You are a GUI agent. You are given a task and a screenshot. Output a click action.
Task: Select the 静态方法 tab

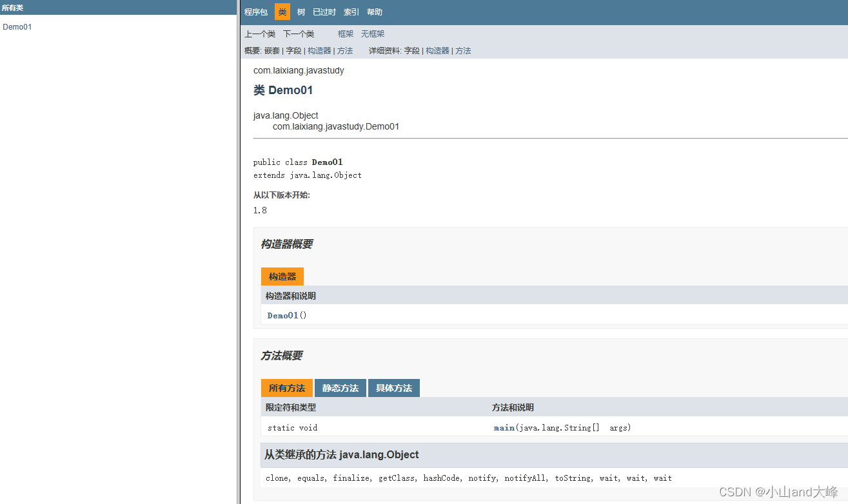(340, 388)
